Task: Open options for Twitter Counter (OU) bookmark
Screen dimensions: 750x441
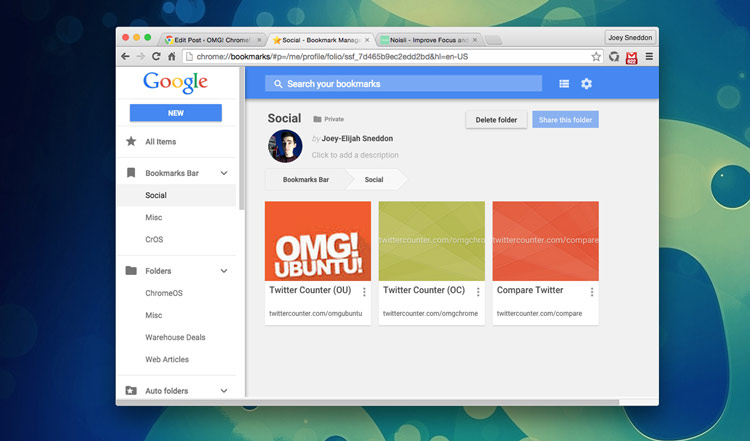Action: click(x=364, y=292)
